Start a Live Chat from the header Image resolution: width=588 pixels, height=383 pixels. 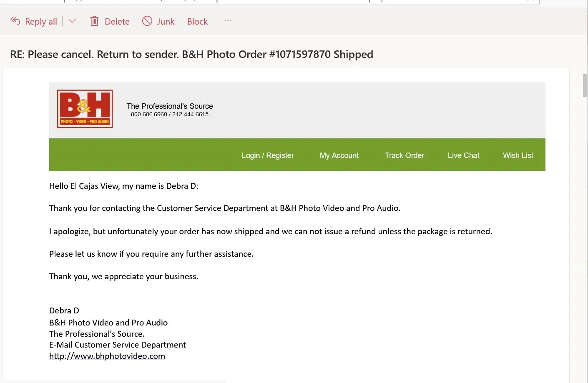[x=463, y=155]
